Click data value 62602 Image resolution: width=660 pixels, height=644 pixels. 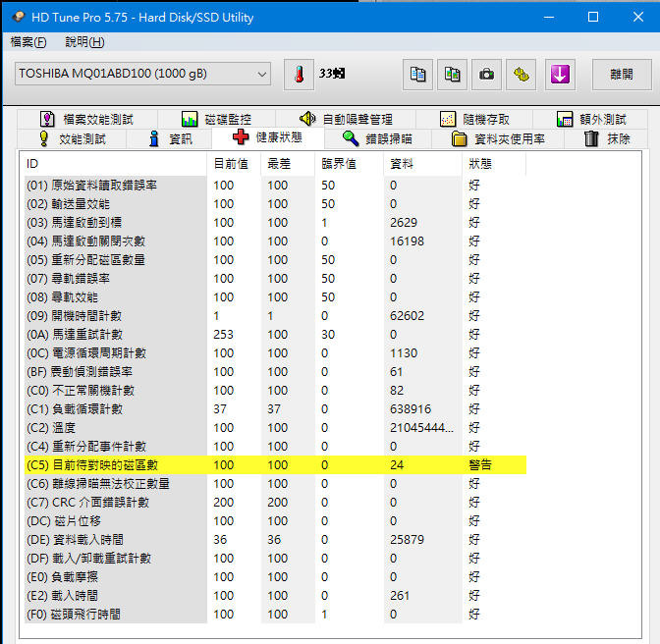click(407, 316)
